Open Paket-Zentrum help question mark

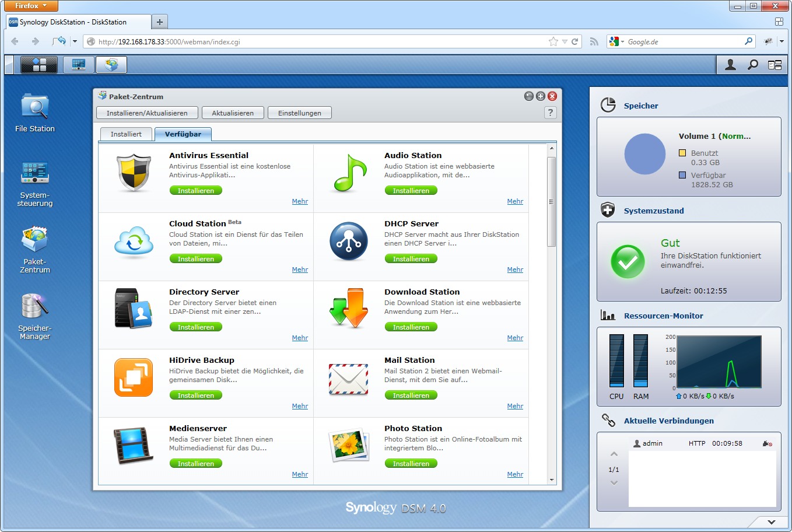pos(550,113)
